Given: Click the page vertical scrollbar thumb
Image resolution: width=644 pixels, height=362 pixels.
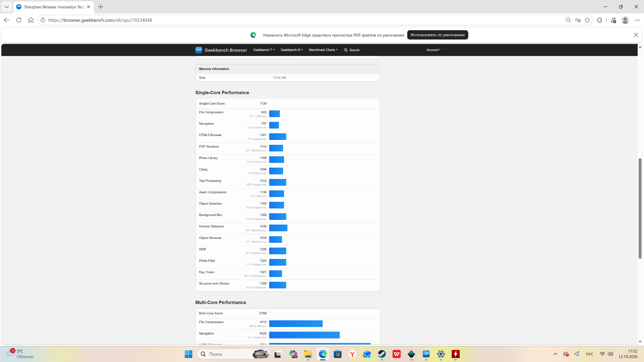Looking at the screenshot, I should coord(640,208).
